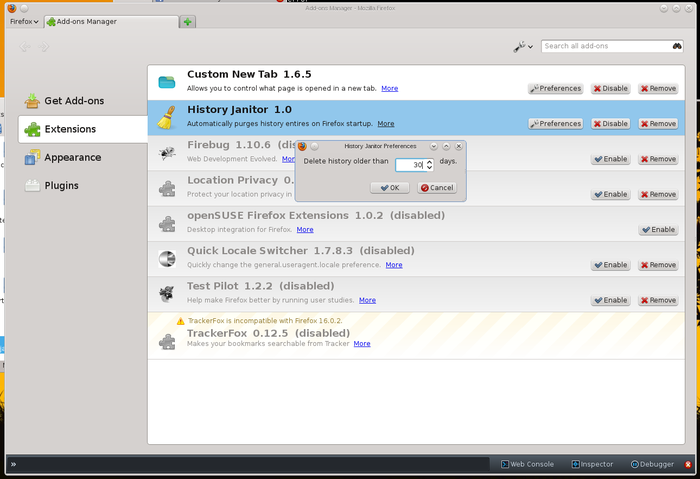Open the Inspector developer tool

click(592, 464)
